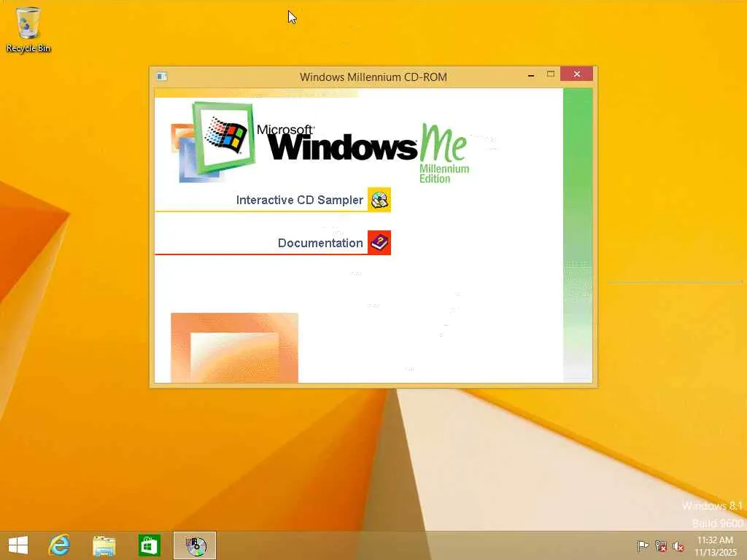Viewport: 747px width, 560px height.
Task: Click the Windows Millennium CD-ROM title bar
Action: [373, 77]
